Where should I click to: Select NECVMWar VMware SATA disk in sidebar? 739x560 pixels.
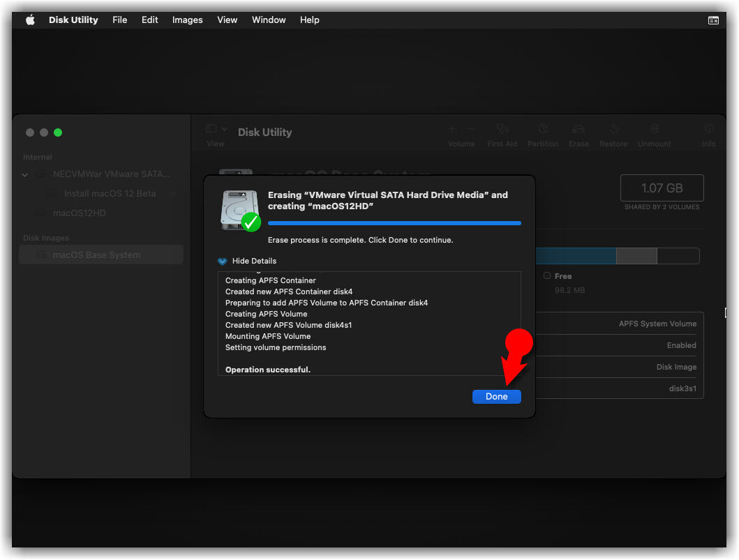pyautogui.click(x=103, y=174)
